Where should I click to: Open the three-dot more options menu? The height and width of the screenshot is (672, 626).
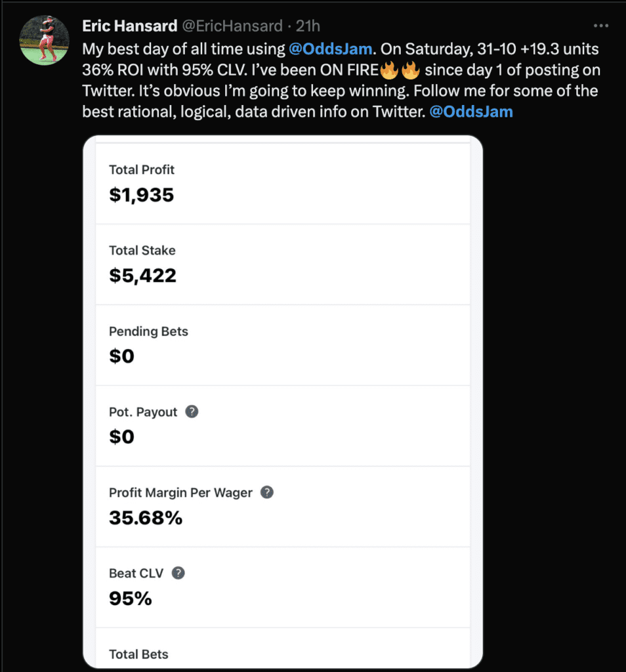(600, 26)
